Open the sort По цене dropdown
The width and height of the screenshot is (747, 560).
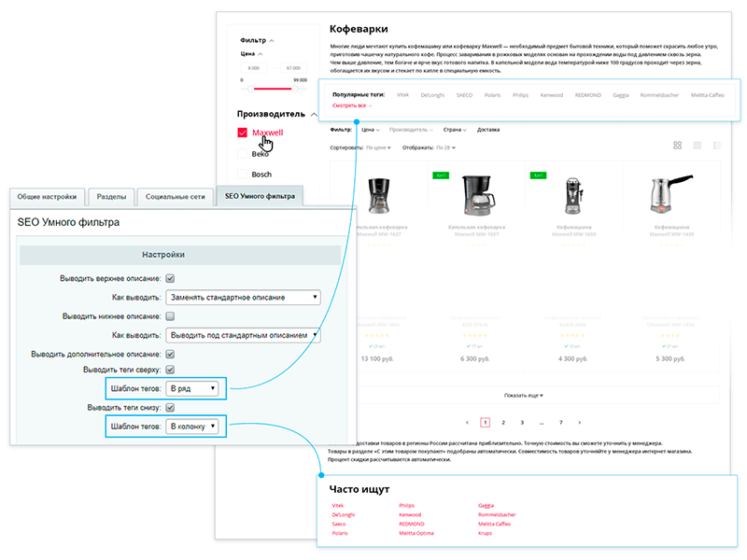(x=378, y=147)
